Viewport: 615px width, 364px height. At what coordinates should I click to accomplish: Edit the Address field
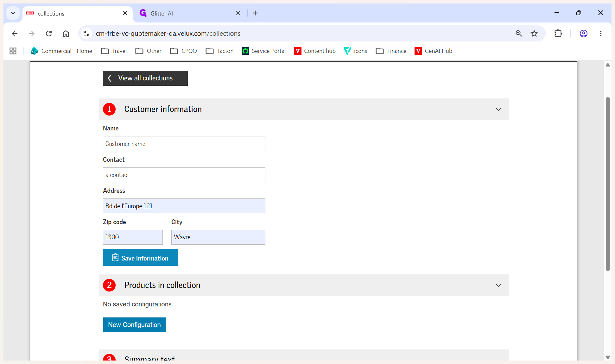(x=184, y=206)
